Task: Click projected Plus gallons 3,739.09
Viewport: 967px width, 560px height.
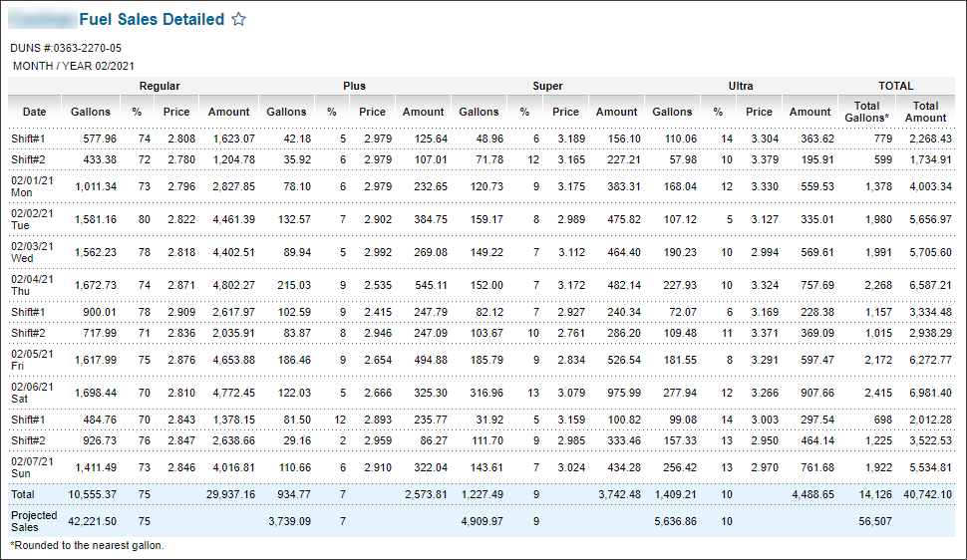Action: coord(290,521)
